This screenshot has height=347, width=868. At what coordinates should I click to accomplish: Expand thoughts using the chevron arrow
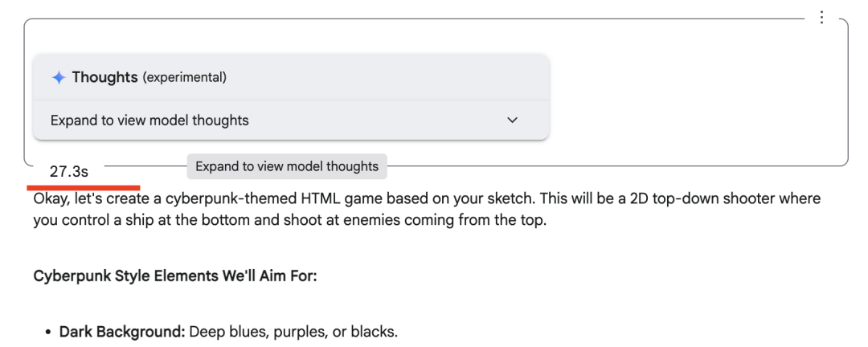click(x=513, y=120)
